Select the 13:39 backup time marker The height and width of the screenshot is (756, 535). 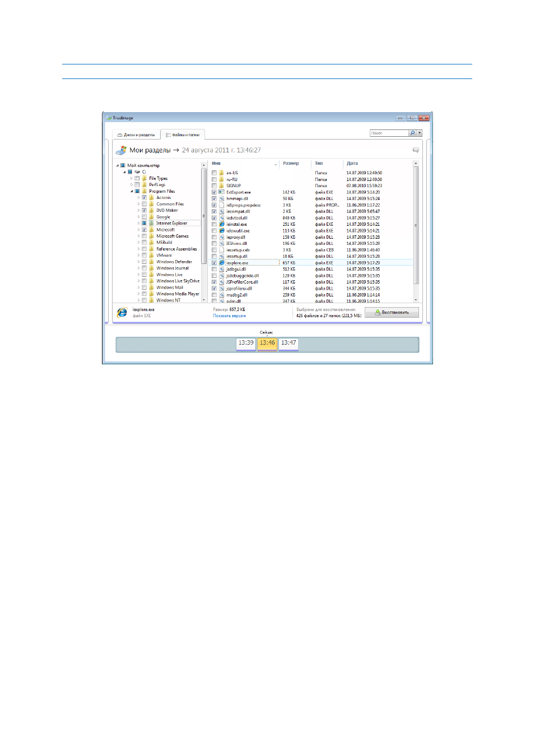246,344
